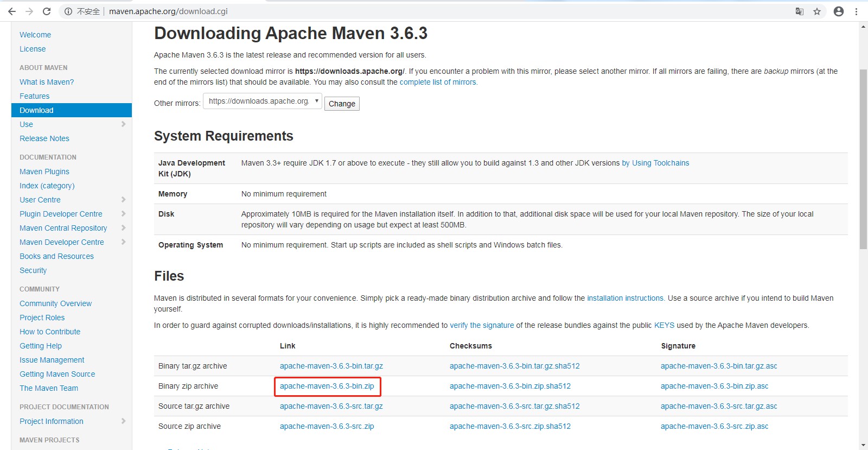Download apache-maven-3.6.3-src.zip
868x450 pixels.
[327, 426]
